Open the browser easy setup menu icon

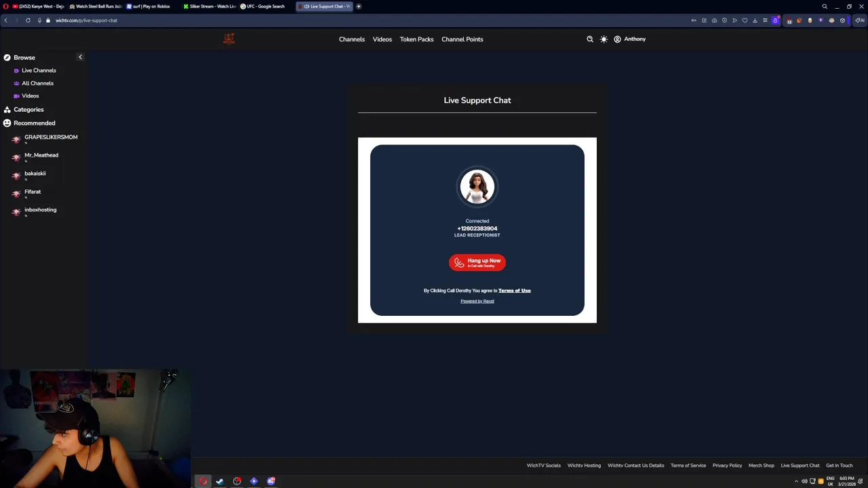(x=765, y=20)
